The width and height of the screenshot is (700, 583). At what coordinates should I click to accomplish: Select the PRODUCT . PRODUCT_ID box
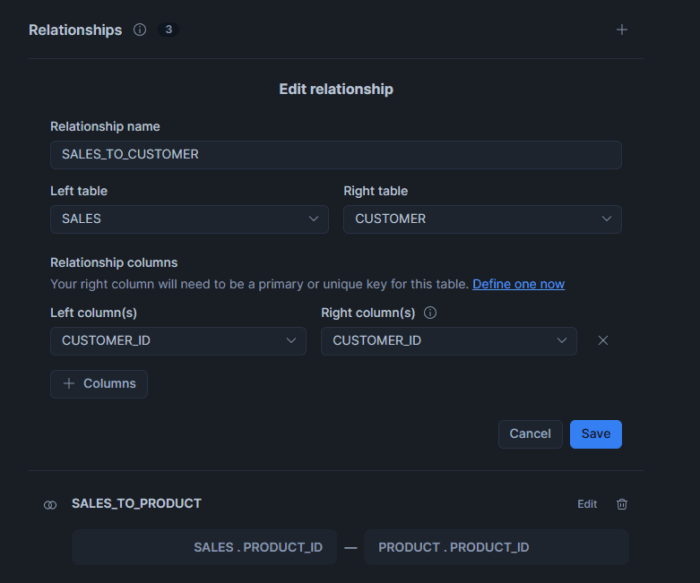pos(496,547)
